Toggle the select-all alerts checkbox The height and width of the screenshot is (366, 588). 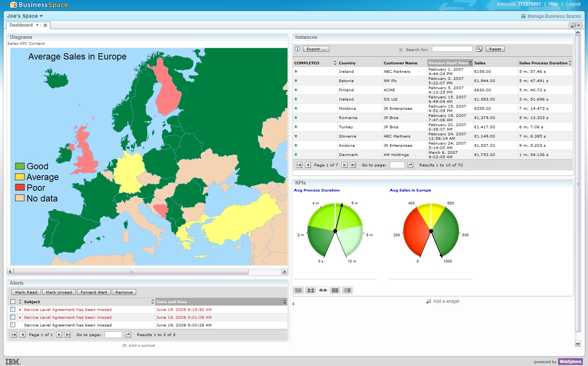13,302
